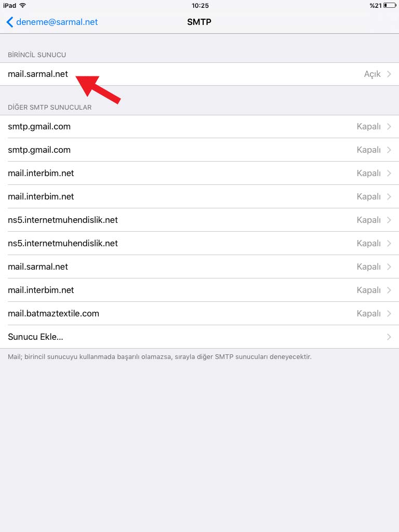Open first ns5.internetmuhendislik.net entry
Image resolution: width=399 pixels, height=532 pixels.
[199, 220]
